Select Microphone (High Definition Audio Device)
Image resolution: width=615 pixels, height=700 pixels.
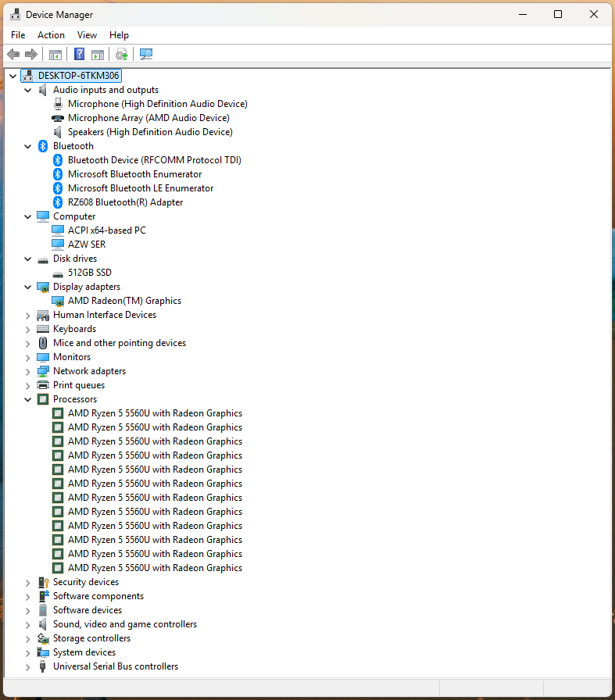pos(158,104)
